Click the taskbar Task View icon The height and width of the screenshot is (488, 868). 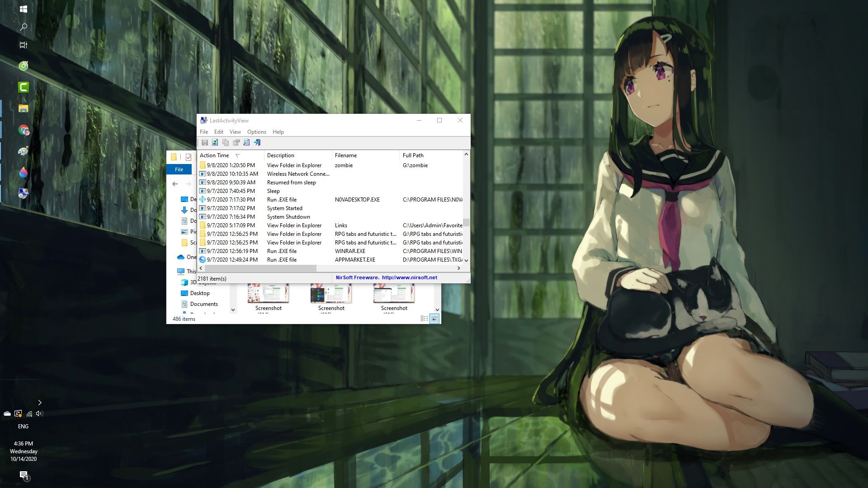[x=24, y=45]
